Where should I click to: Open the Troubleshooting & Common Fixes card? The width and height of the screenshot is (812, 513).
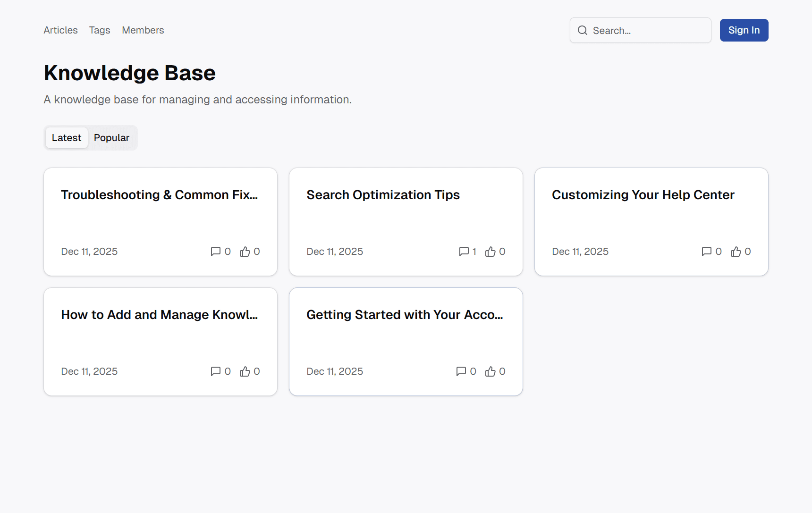pos(159,194)
